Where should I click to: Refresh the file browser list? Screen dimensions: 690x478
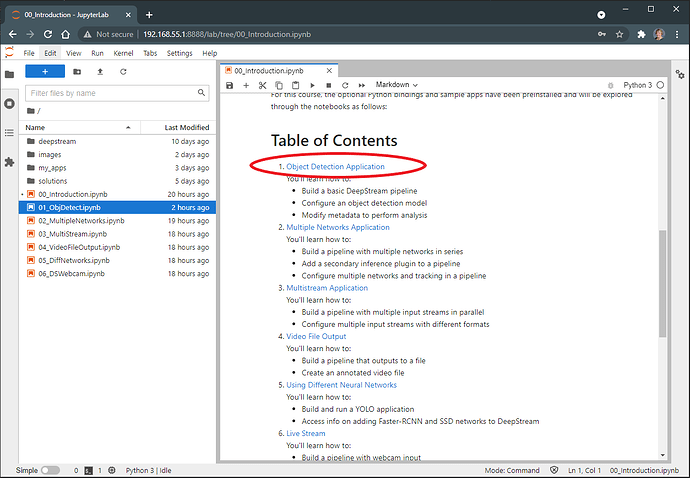click(x=123, y=72)
